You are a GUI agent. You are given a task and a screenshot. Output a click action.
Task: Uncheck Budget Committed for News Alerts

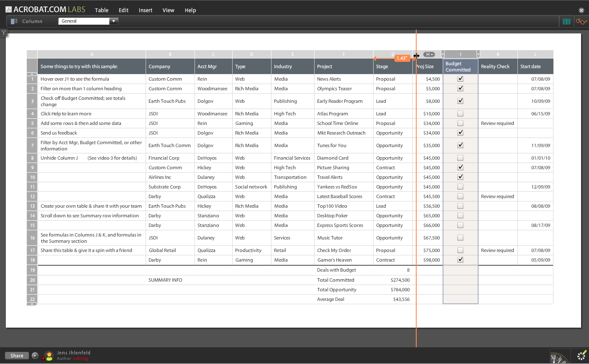pyautogui.click(x=460, y=79)
